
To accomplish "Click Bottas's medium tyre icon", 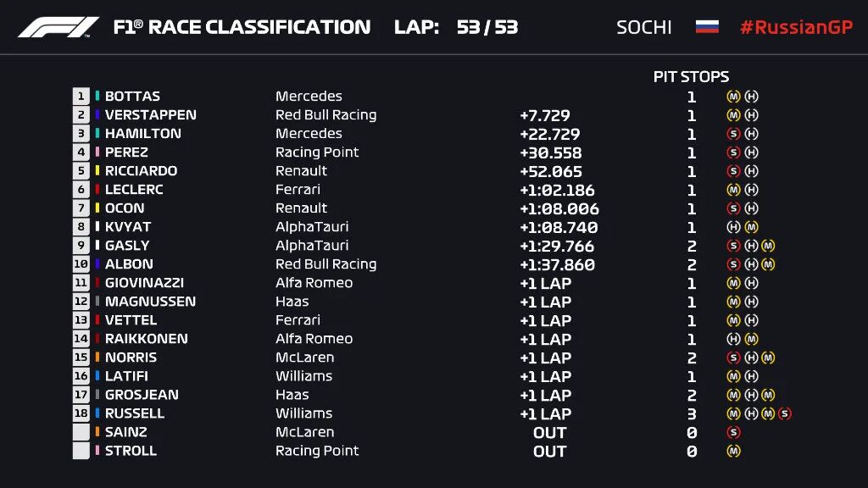I will click(733, 97).
